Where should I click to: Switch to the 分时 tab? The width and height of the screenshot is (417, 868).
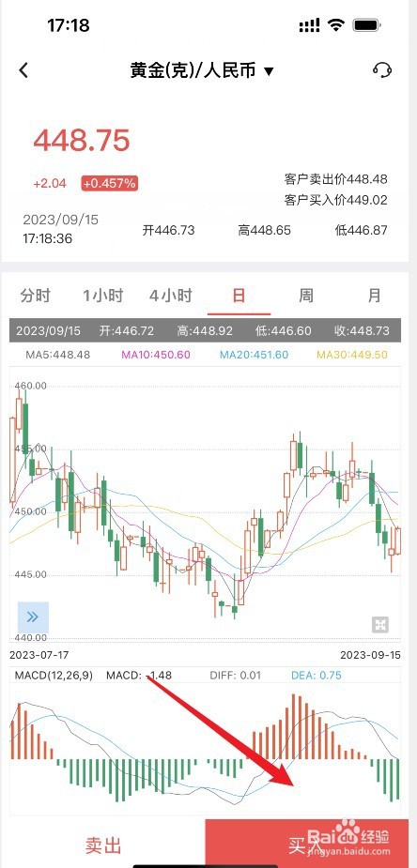[x=36, y=295]
